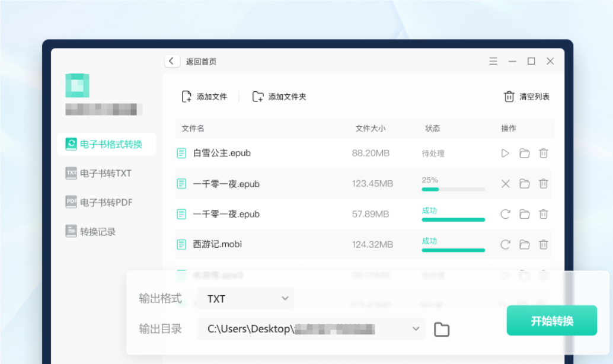The width and height of the screenshot is (613, 364).
Task: Click the 88.20MB size value
Action: pyautogui.click(x=371, y=154)
